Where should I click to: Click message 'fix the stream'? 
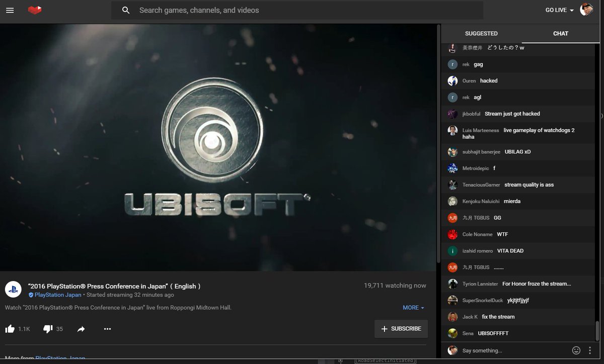498,317
